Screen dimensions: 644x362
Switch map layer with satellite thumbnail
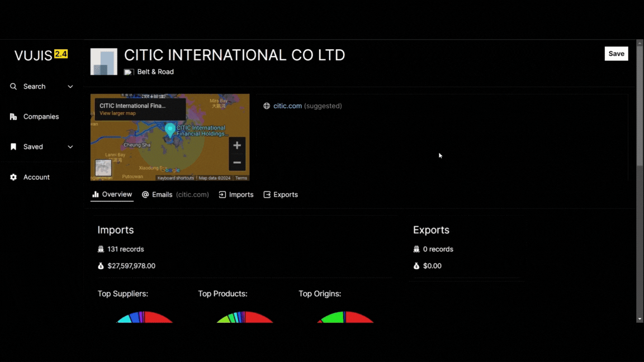click(103, 168)
